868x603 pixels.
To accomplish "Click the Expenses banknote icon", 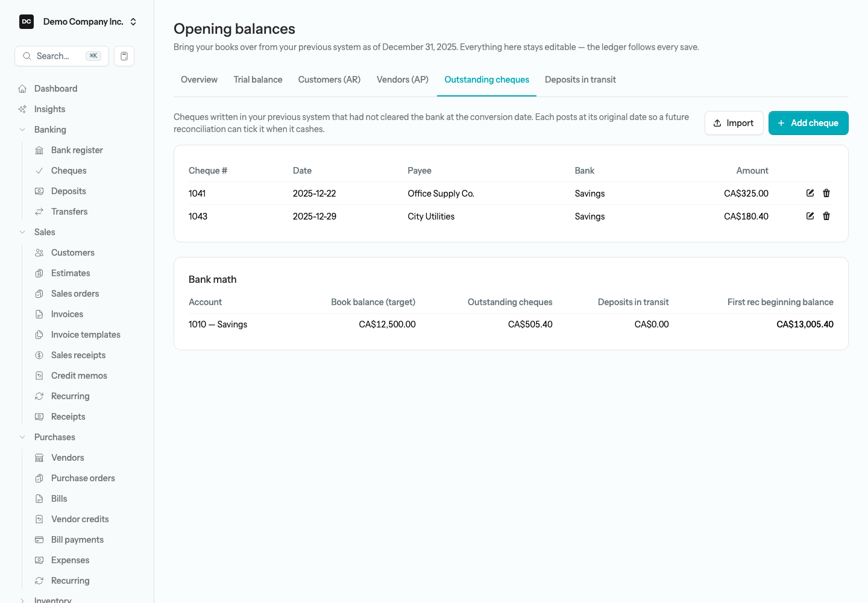I will click(39, 560).
